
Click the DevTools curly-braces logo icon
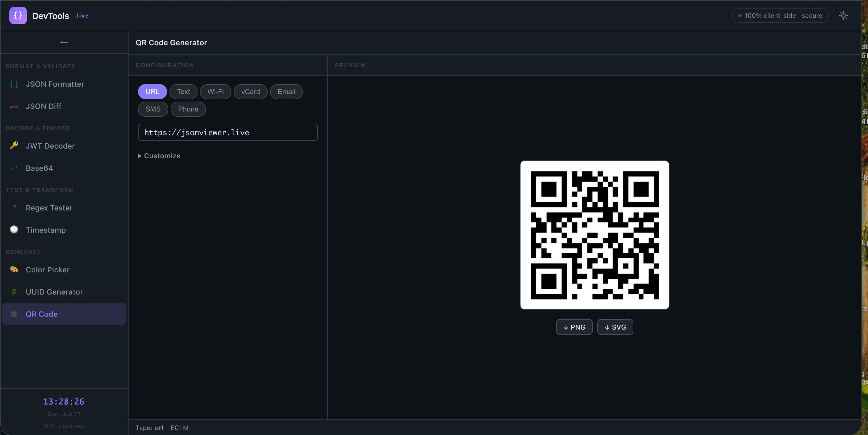18,15
